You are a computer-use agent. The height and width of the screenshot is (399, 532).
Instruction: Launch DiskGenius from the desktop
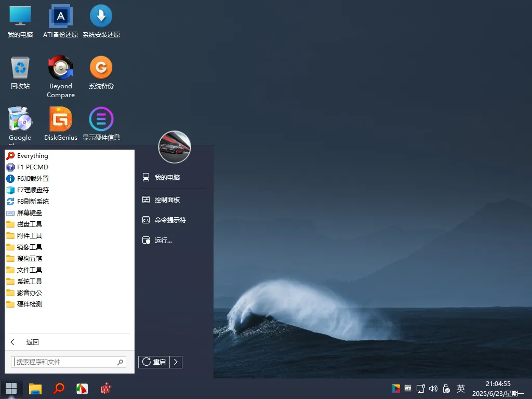pyautogui.click(x=60, y=119)
